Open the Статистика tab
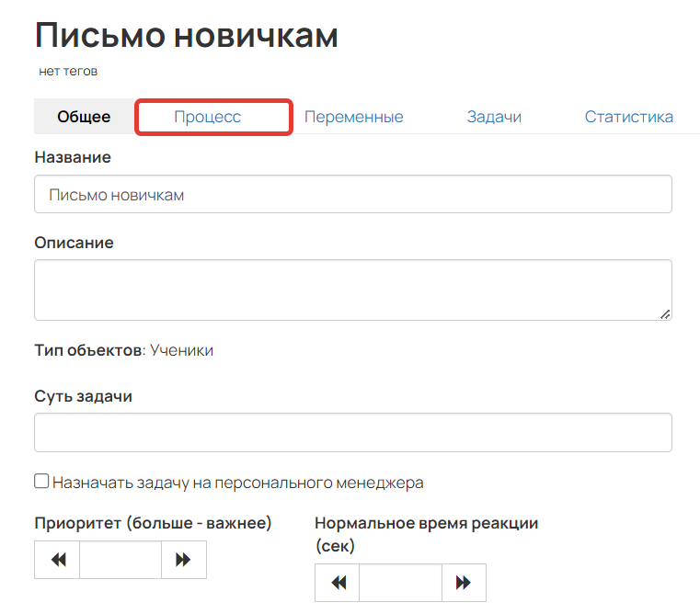Viewport: 700px width, 614px height. point(628,117)
